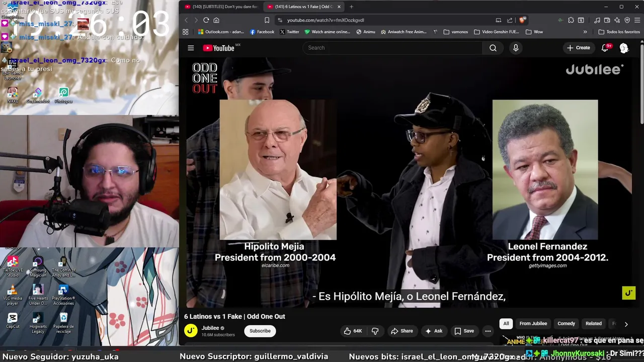
Task: Expand the Wow bookmarks folder
Action: (x=534, y=32)
